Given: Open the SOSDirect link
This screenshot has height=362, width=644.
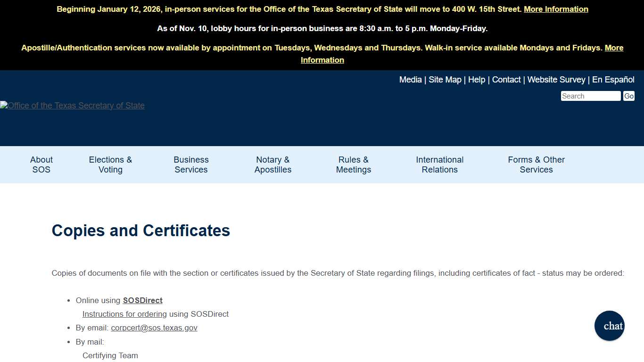Looking at the screenshot, I should click(x=142, y=300).
